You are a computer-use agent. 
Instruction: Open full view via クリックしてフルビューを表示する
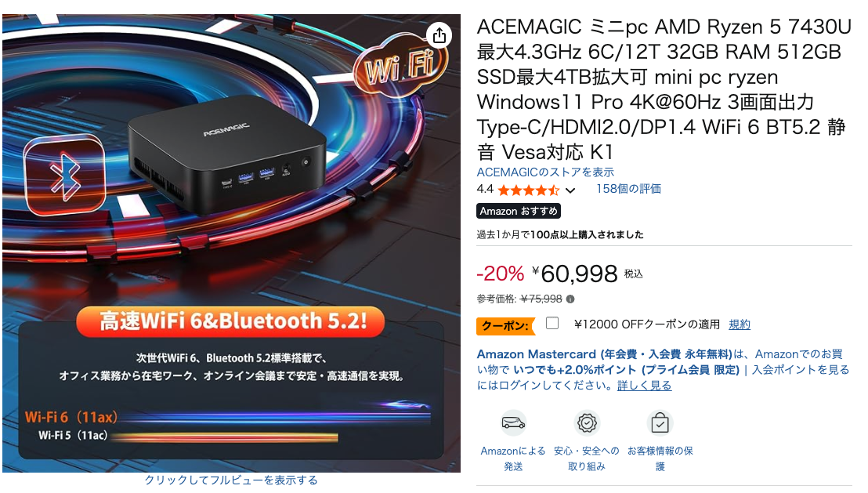click(231, 480)
